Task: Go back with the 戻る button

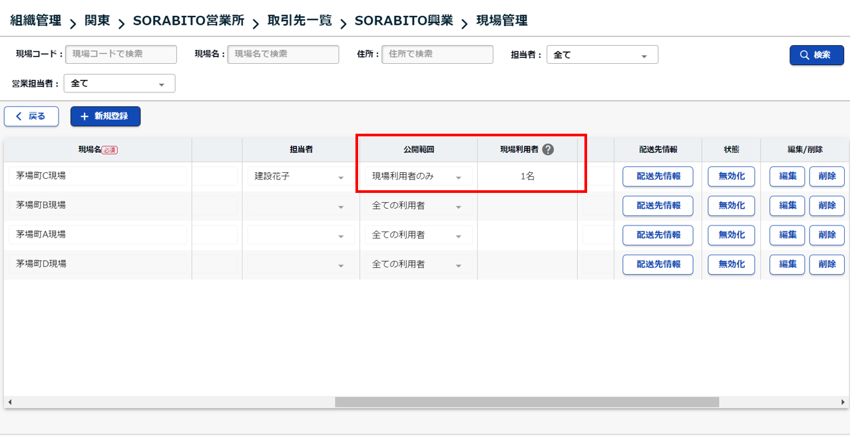Action: (31, 116)
